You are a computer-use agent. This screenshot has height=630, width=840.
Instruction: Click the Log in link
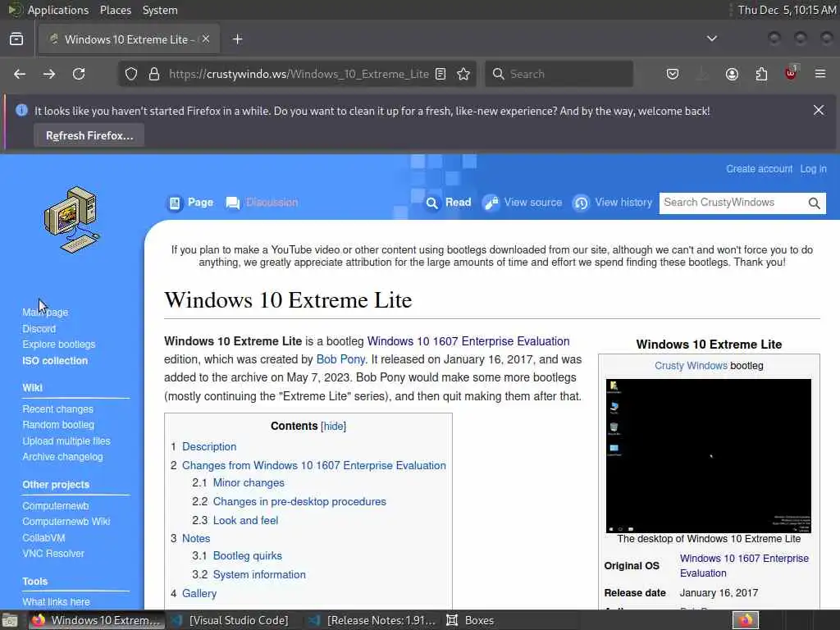(x=813, y=169)
